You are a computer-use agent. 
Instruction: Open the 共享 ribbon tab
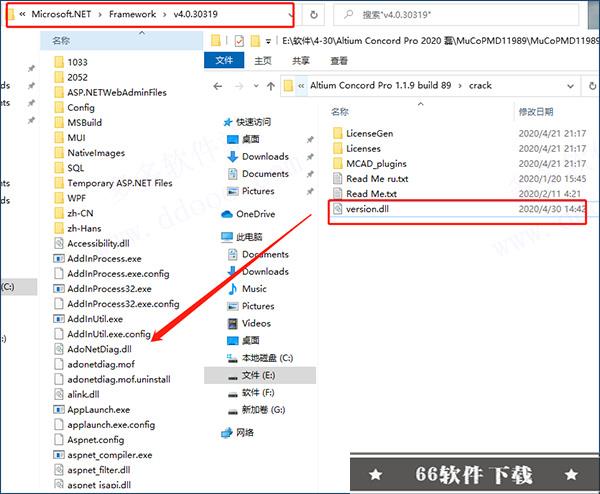click(300, 60)
